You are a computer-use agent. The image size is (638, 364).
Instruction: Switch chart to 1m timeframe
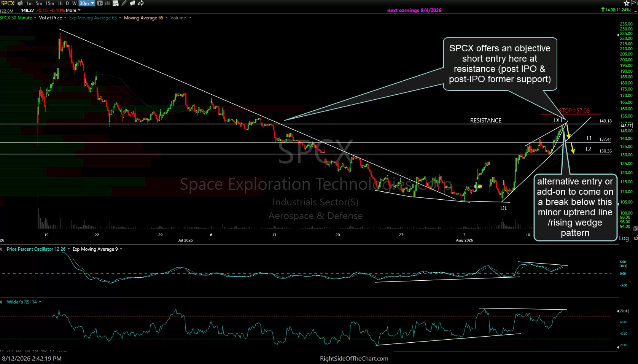pyautogui.click(x=29, y=3)
